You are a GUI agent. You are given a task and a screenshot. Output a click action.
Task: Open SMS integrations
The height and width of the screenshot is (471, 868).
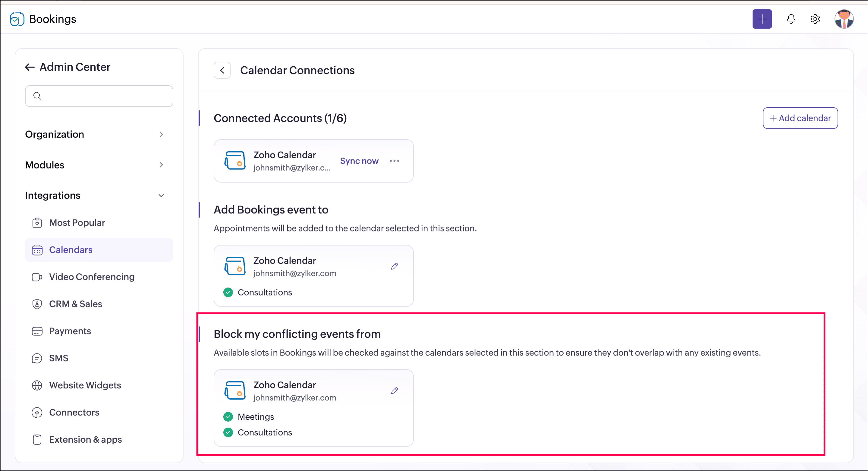[x=99, y=358]
